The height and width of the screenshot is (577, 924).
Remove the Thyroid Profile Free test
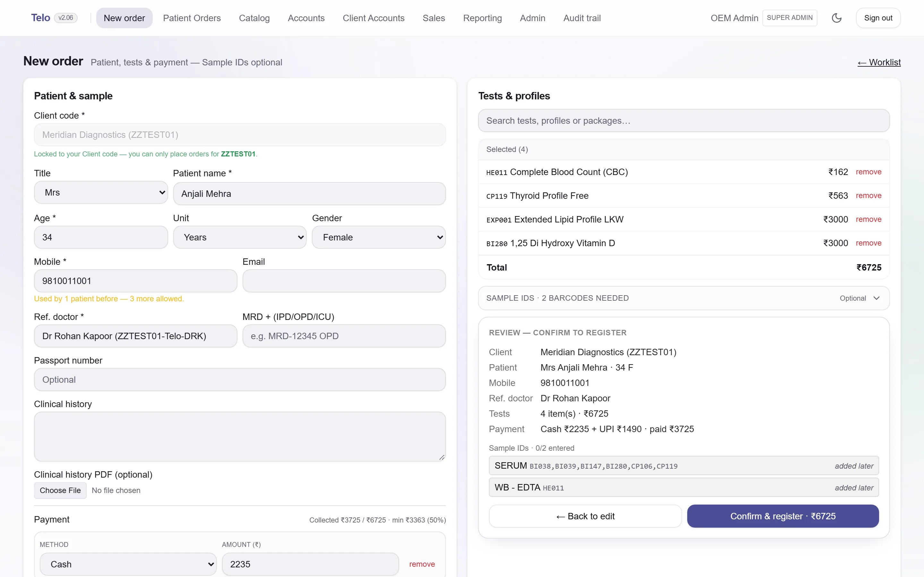point(868,196)
